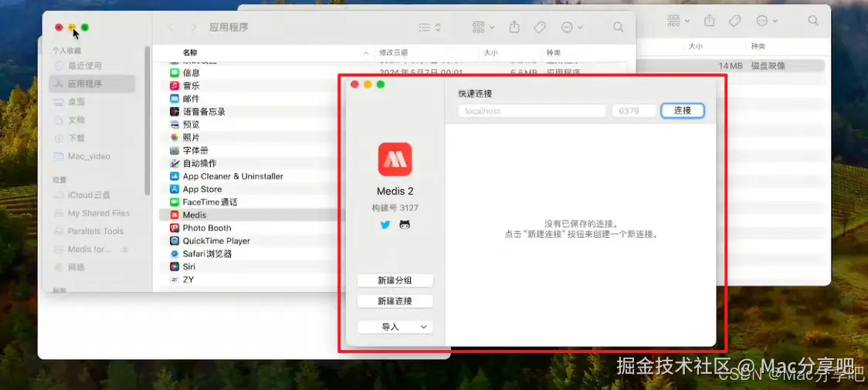Image resolution: width=868 pixels, height=390 pixels.
Task: Click the 新建连接 button
Action: [x=395, y=301]
